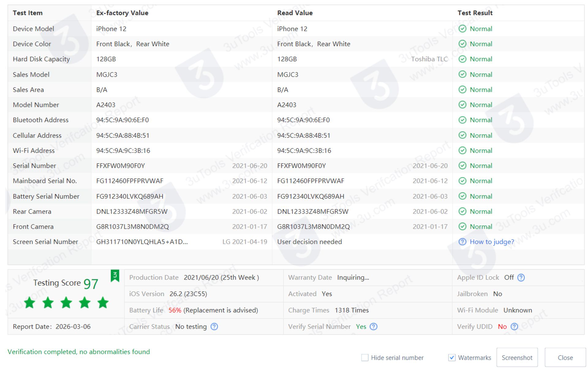Click the ex-factory Serial Number FFXFW0M90F0Y
The height and width of the screenshot is (370, 588).
pos(120,166)
